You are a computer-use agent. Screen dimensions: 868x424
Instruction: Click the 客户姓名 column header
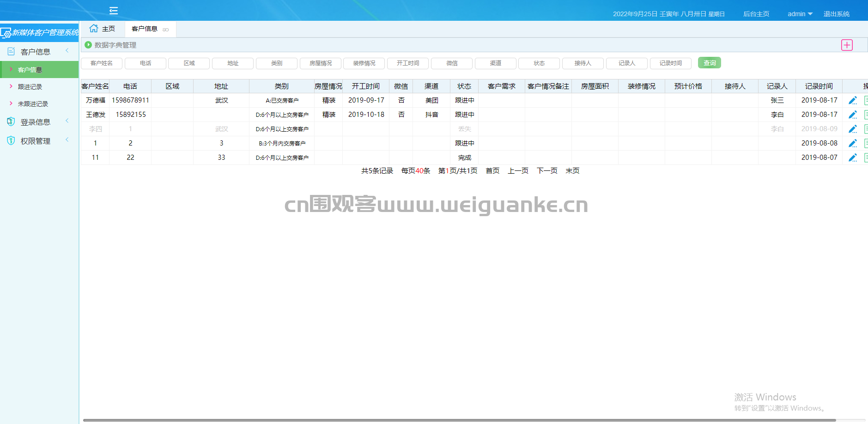(x=95, y=86)
